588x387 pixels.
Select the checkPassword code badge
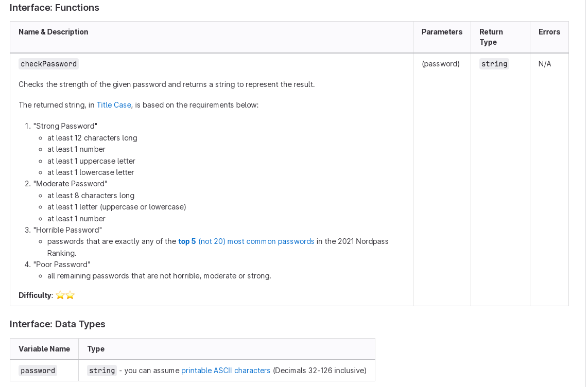point(48,64)
